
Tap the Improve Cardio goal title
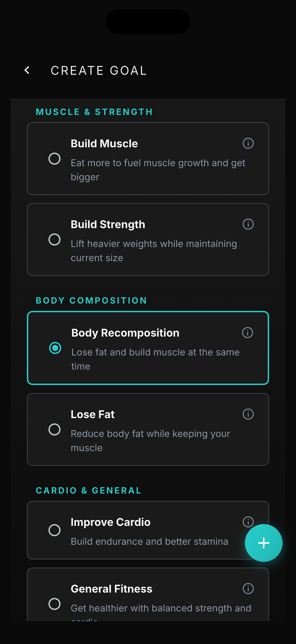[111, 522]
